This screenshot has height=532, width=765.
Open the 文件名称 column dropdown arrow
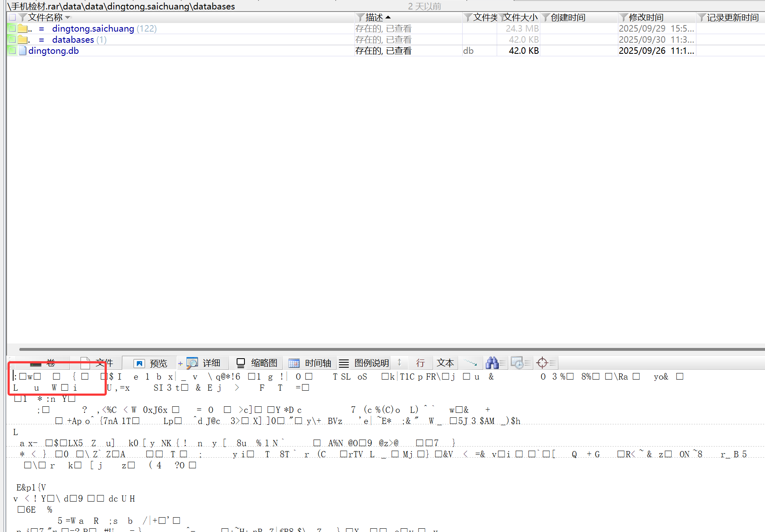(68, 17)
